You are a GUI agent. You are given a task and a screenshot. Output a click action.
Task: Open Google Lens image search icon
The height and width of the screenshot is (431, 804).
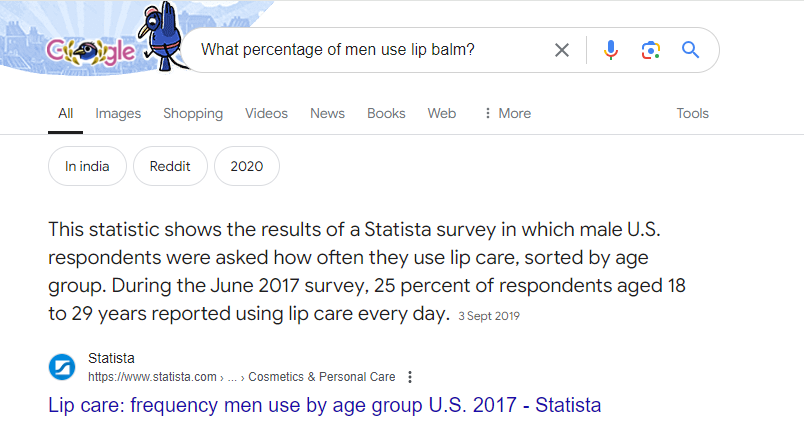coord(651,50)
